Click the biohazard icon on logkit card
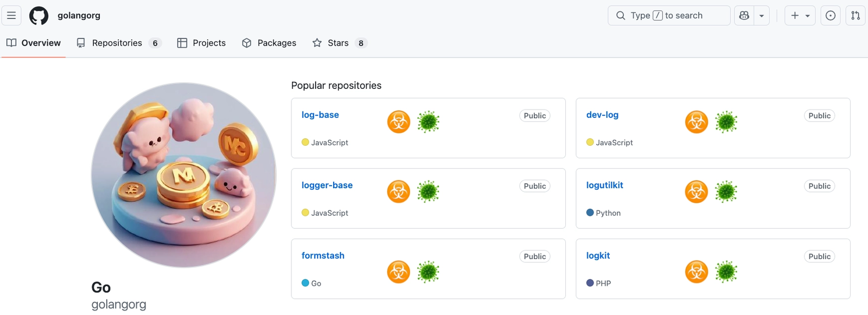This screenshot has width=868, height=315. pyautogui.click(x=697, y=272)
